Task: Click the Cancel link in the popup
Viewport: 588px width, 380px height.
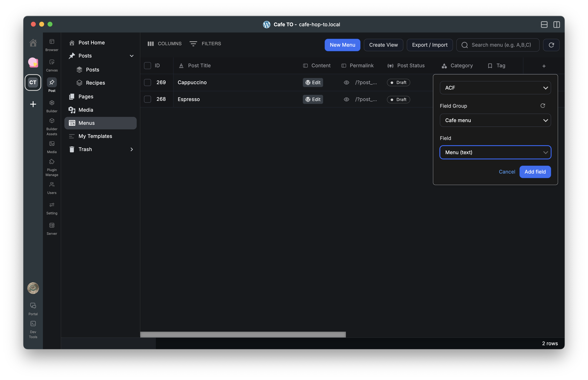Action: 507,172
